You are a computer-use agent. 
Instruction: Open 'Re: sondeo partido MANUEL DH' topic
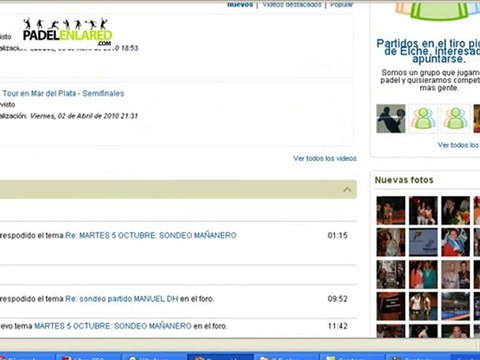(x=122, y=299)
